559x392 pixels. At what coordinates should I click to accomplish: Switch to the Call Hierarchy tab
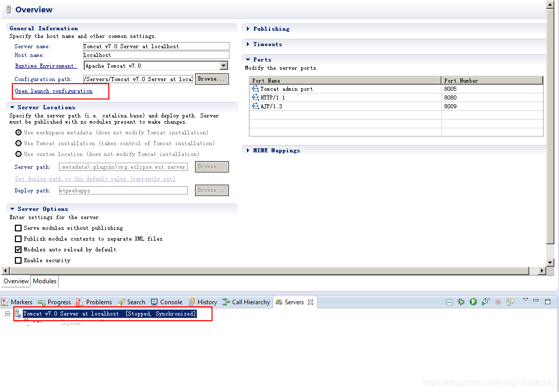pos(246,302)
